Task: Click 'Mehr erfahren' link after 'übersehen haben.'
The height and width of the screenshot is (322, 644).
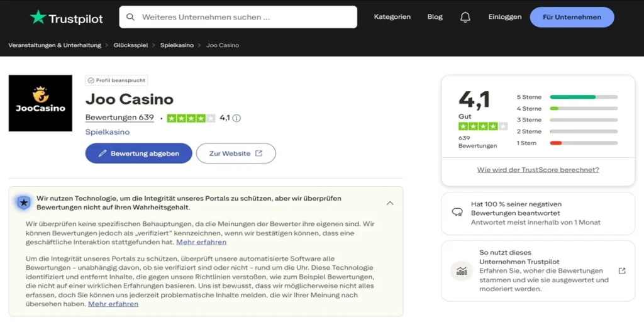Action: tap(113, 304)
